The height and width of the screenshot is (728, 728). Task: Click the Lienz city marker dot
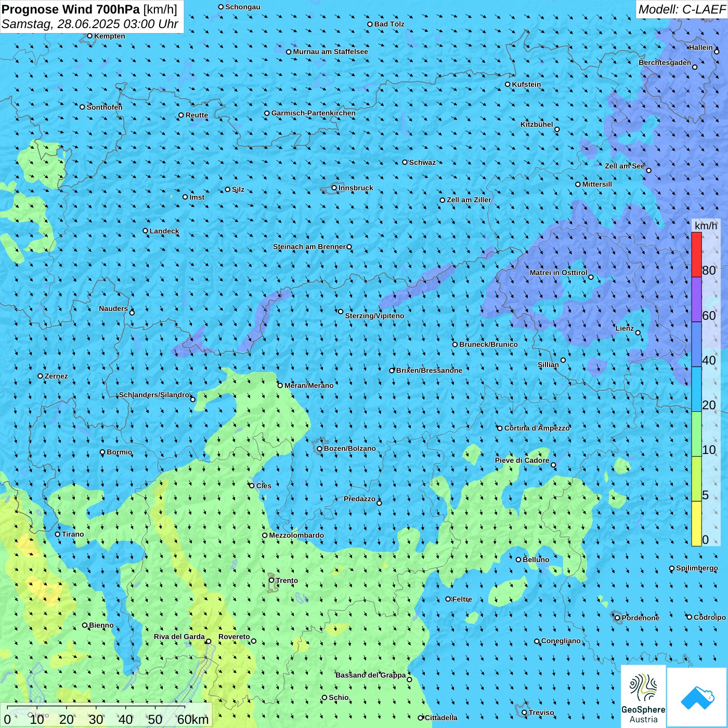(638, 333)
